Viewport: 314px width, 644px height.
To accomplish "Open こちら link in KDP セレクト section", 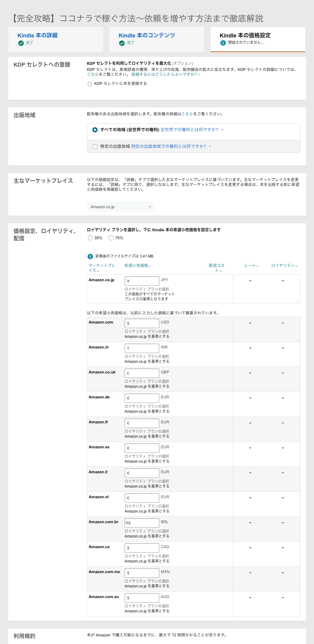I will [93, 74].
